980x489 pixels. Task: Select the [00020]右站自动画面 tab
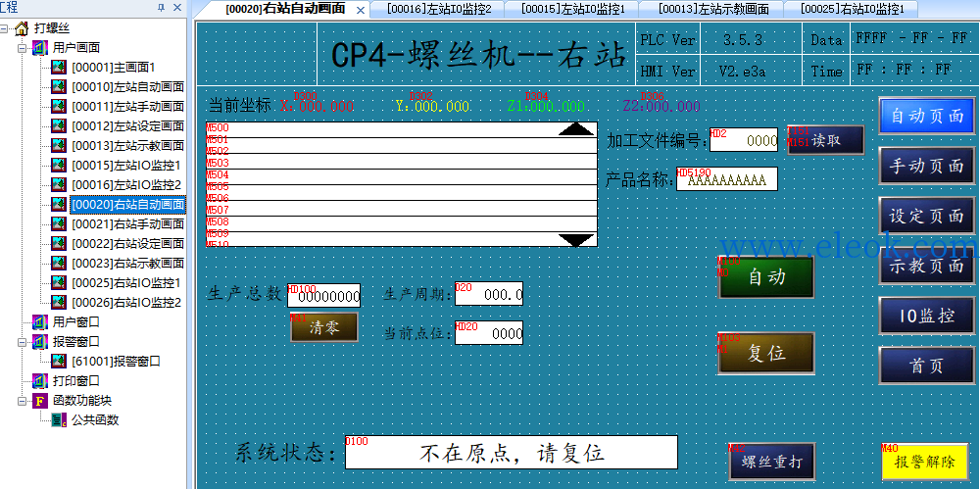[x=285, y=10]
